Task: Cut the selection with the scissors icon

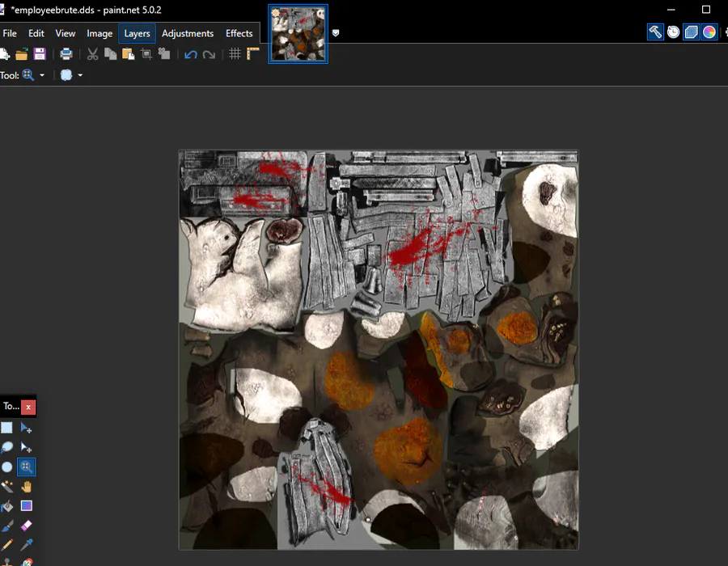Action: 93,54
